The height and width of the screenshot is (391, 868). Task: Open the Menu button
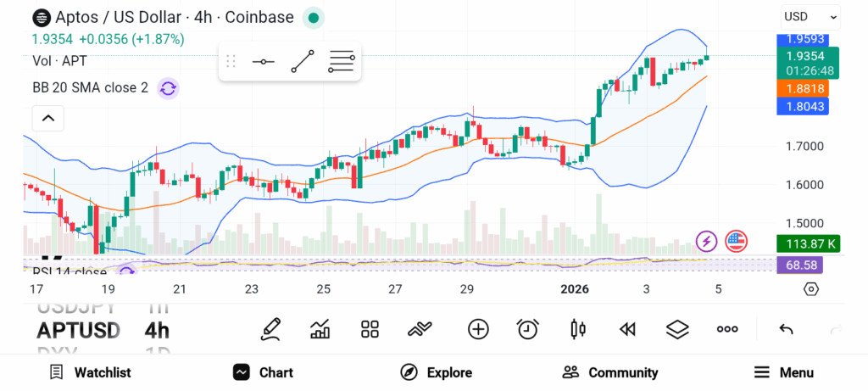(784, 372)
